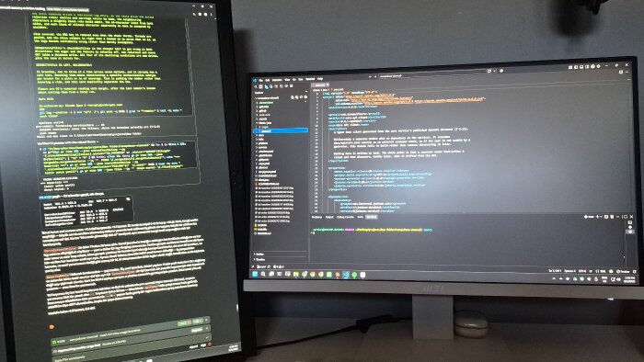Go back using the title bar arrow

[370, 76]
